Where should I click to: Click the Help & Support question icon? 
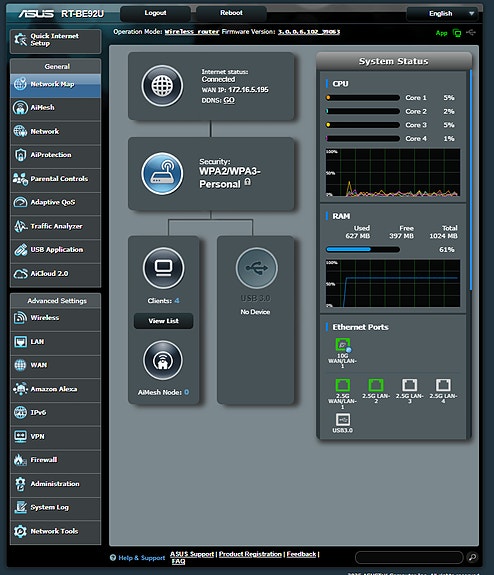tap(113, 558)
